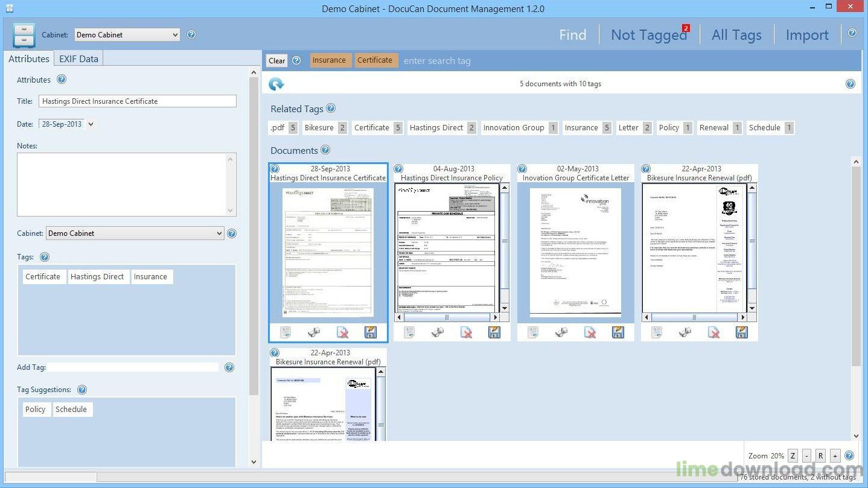Click the help icon beside Tag Suggestions

pyautogui.click(x=82, y=390)
